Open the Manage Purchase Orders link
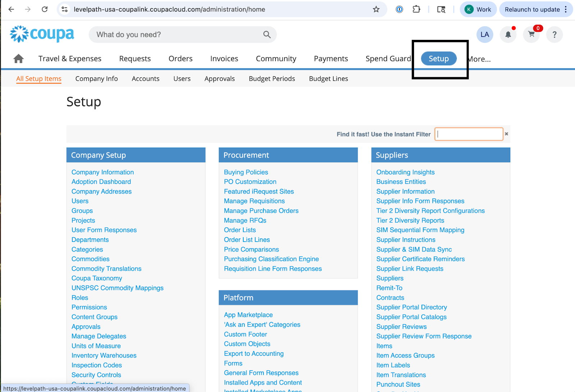The height and width of the screenshot is (392, 575). (x=261, y=211)
